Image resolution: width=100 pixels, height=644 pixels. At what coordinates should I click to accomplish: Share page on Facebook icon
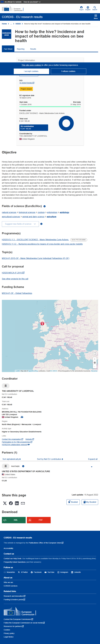(11, 503)
